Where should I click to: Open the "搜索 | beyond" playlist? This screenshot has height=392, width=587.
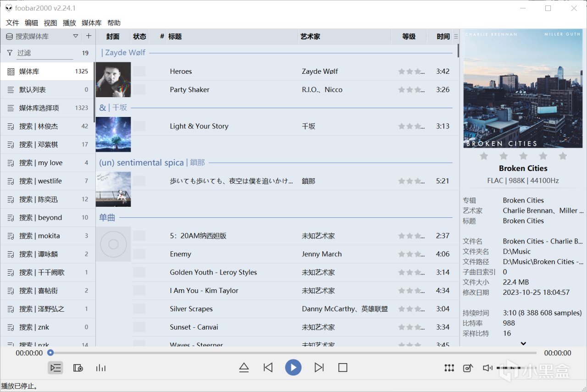pyautogui.click(x=48, y=217)
